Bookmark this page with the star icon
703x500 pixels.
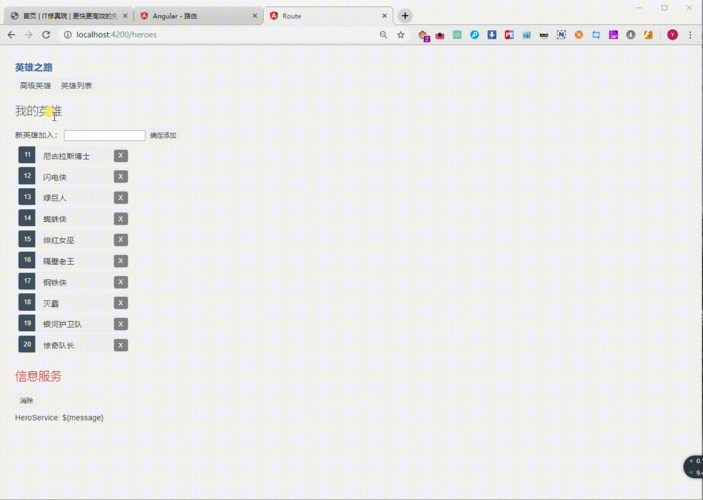pyautogui.click(x=401, y=34)
